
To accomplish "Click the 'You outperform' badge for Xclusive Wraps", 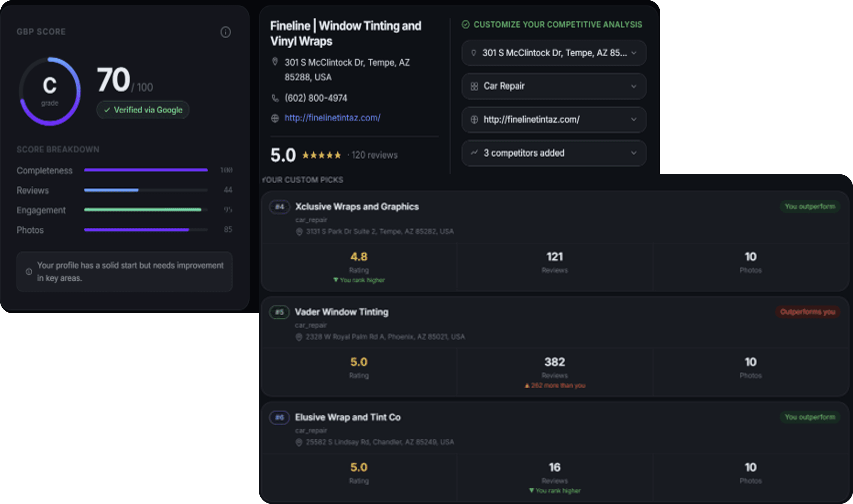I will click(x=810, y=206).
